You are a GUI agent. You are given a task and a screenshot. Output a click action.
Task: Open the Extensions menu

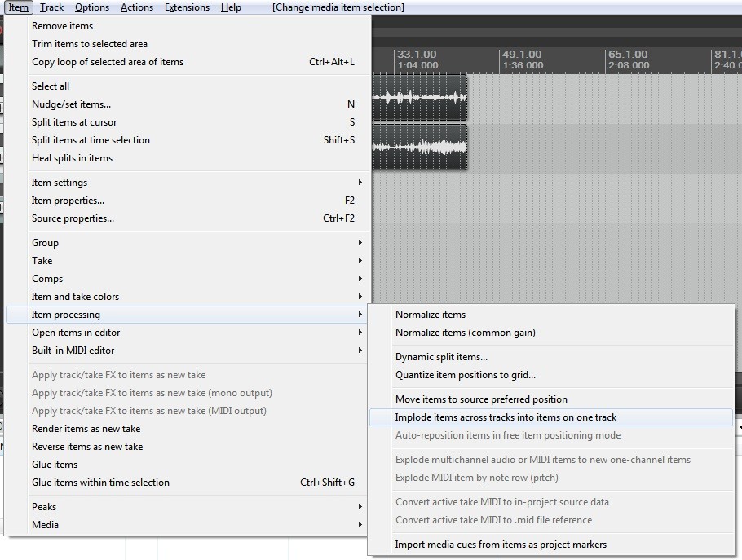click(x=187, y=7)
